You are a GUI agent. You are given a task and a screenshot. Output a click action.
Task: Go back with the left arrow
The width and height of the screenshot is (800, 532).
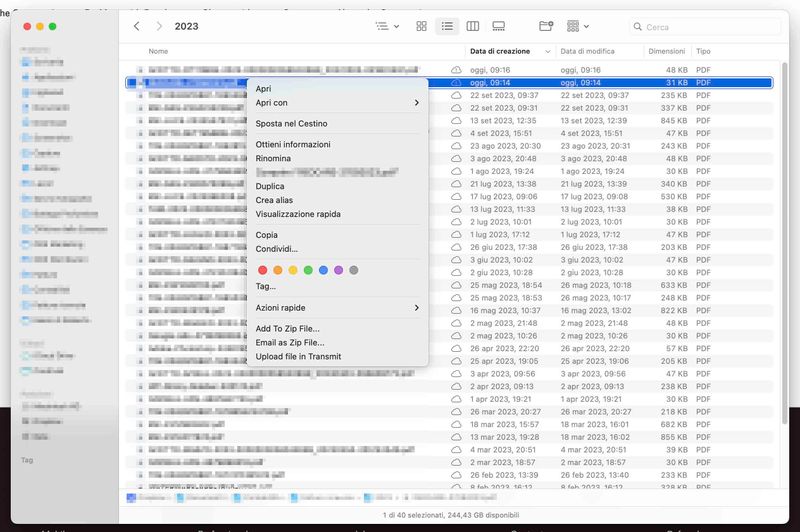pos(136,26)
